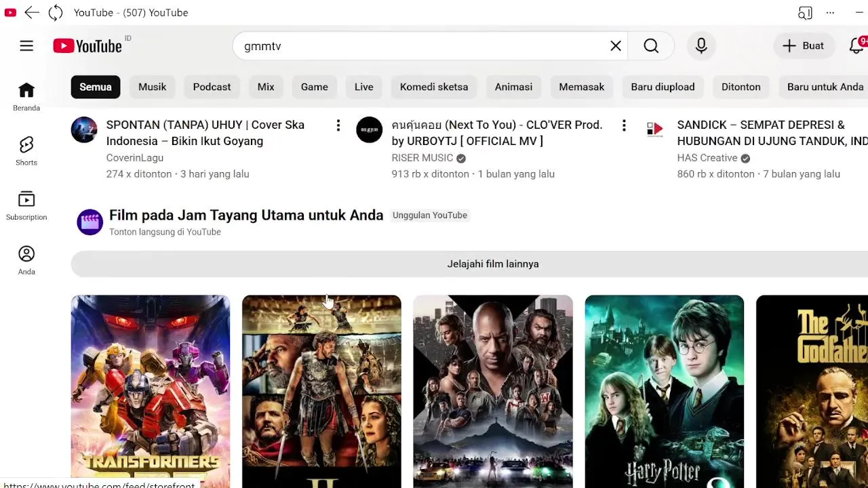Screen dimensions: 868x488
Task: Click the magnifier search button
Action: (651, 46)
